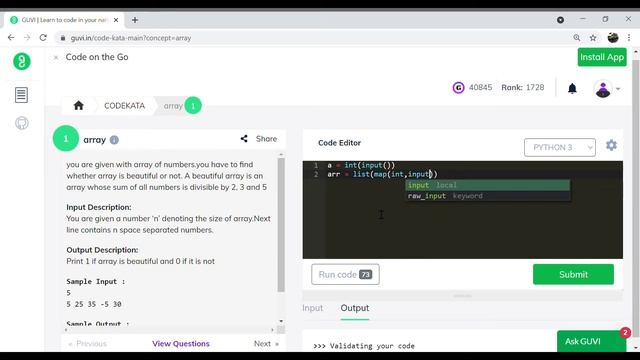Click the Geek points coin icon

(458, 88)
